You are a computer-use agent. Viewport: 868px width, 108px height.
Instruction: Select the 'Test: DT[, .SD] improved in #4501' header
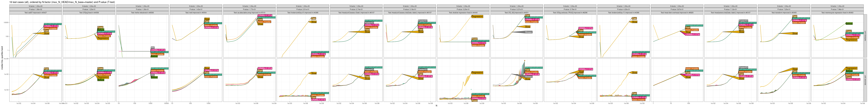(x=517, y=13)
